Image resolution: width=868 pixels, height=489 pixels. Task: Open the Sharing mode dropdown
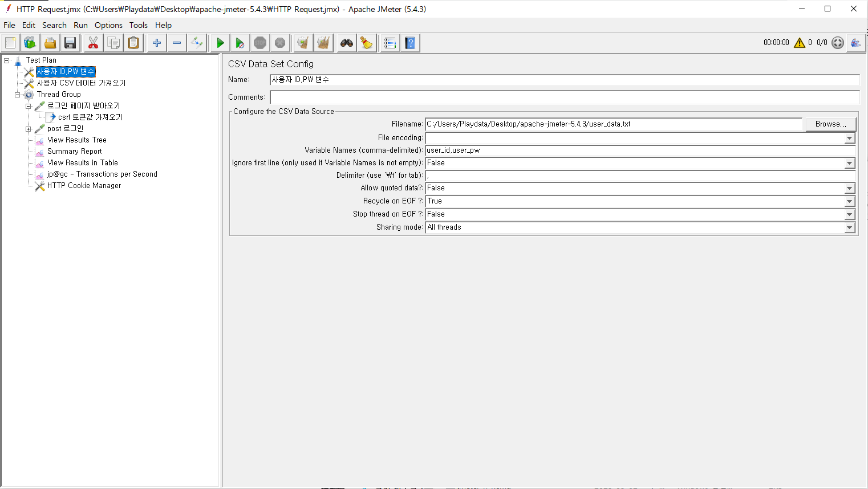(x=850, y=227)
